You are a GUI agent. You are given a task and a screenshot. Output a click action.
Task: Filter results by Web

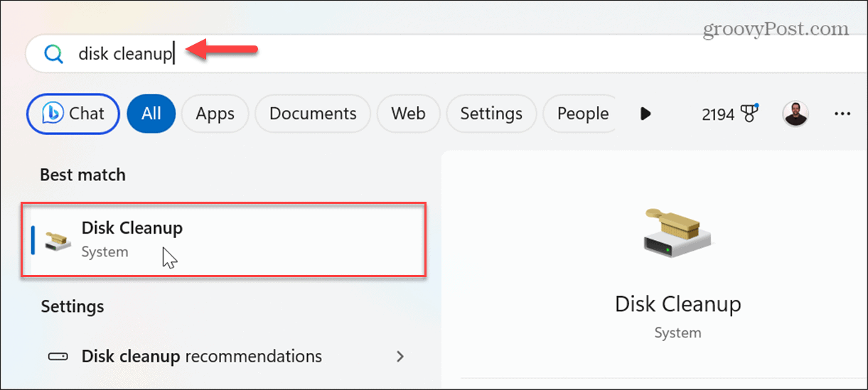[x=409, y=114]
